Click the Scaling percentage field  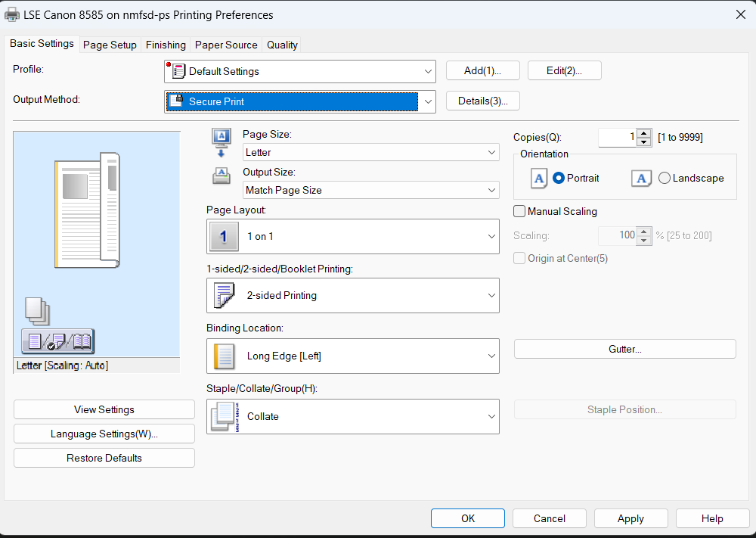618,235
